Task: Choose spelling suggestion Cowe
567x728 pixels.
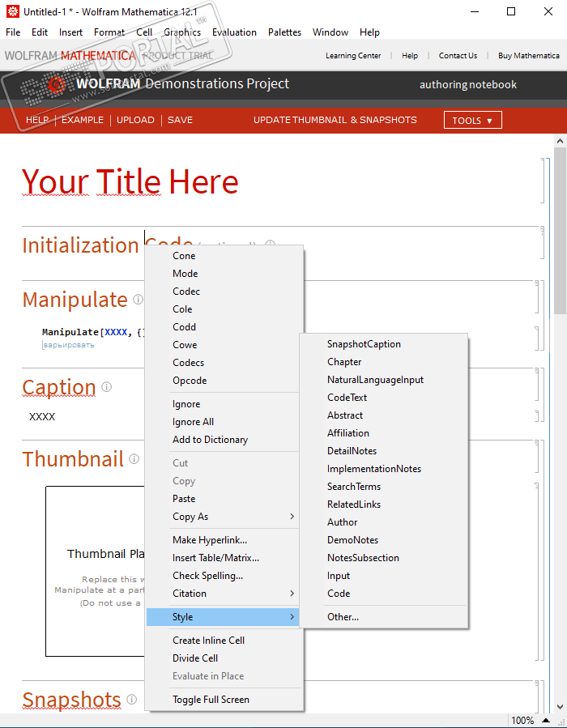Action: coord(224,345)
